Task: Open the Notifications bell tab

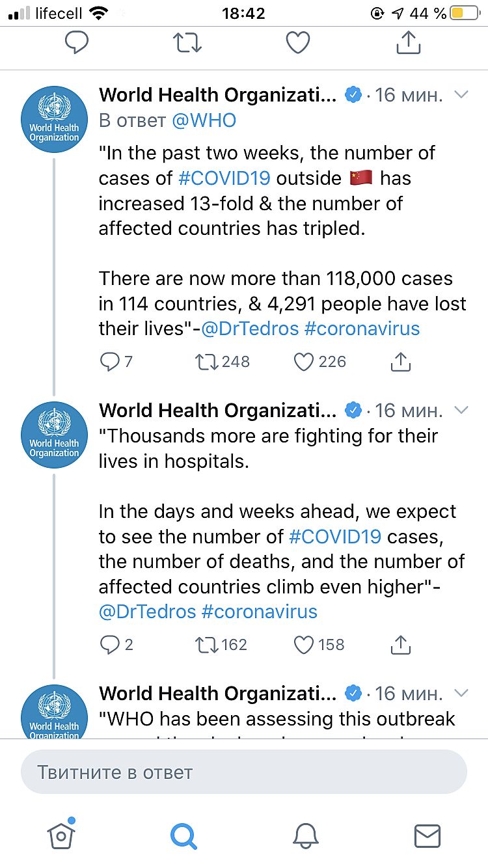Action: point(305,835)
